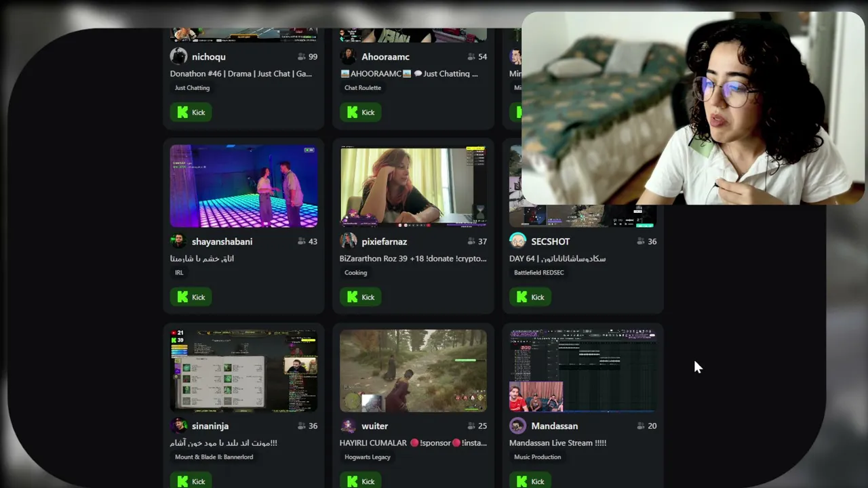Select the Cooking category tag
868x488 pixels.
[355, 272]
